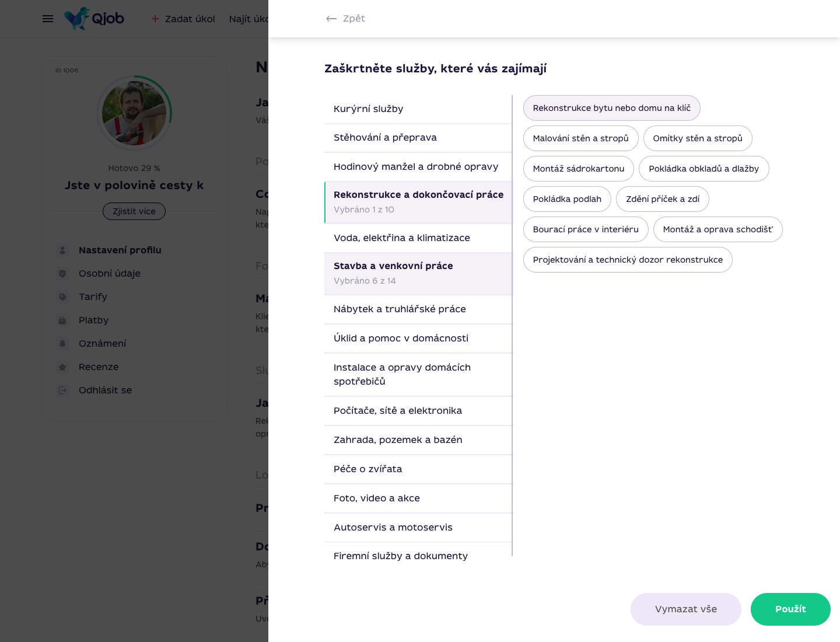Select Montáž a oprava schodišť chip
Viewport: 840px width, 642px height.
coord(718,229)
